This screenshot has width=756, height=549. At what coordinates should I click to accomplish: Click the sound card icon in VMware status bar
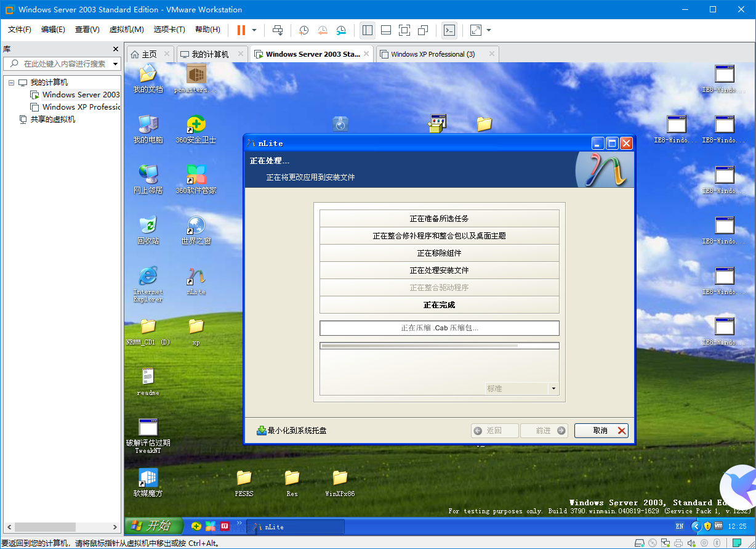tap(690, 543)
